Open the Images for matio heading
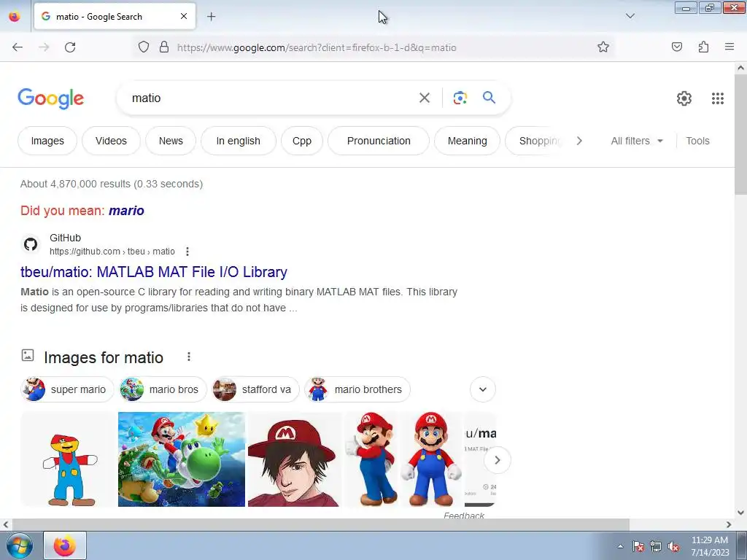Viewport: 747px width, 560px height. (104, 357)
